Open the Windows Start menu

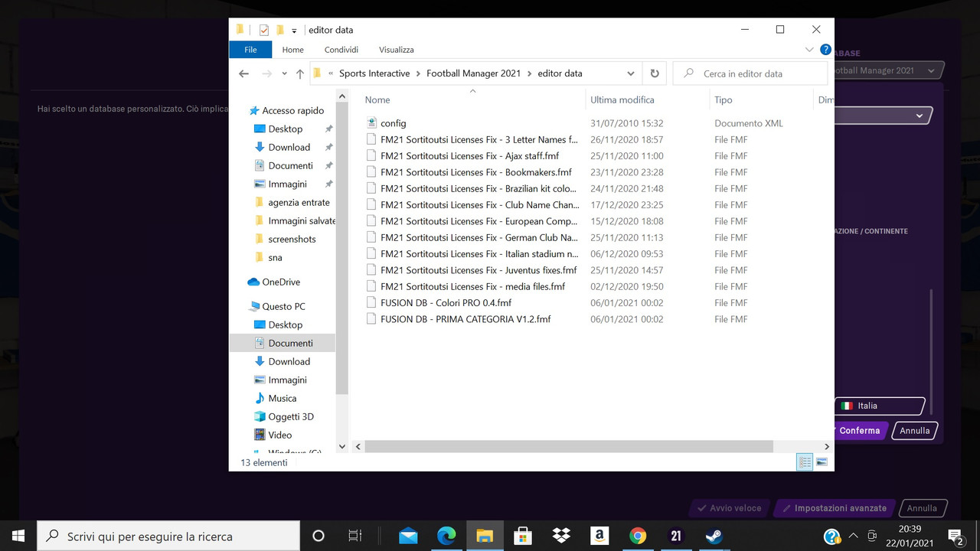click(x=18, y=536)
